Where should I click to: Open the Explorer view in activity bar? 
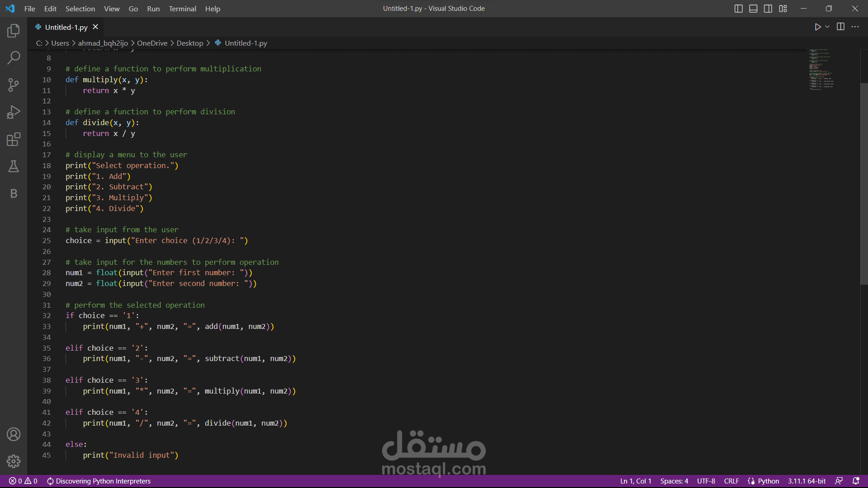pyautogui.click(x=14, y=31)
